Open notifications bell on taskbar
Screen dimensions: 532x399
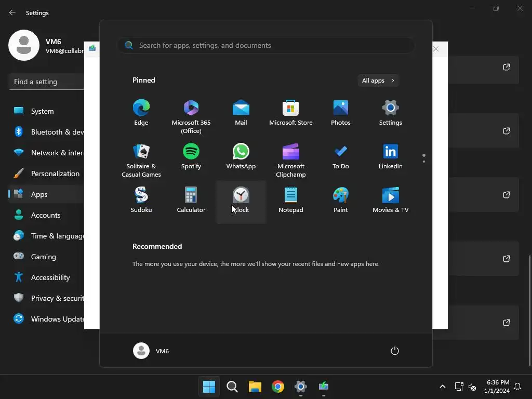(x=517, y=387)
